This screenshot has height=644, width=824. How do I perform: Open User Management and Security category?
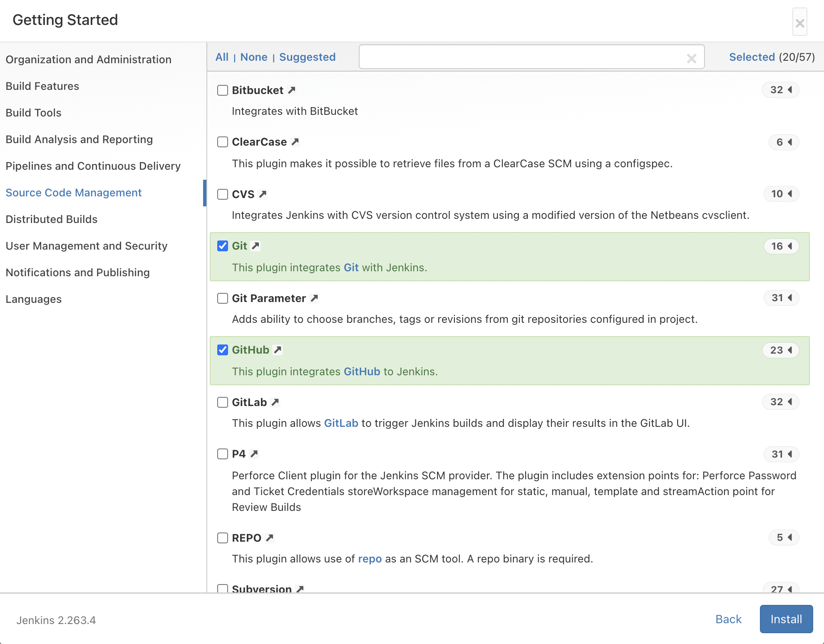[87, 246]
